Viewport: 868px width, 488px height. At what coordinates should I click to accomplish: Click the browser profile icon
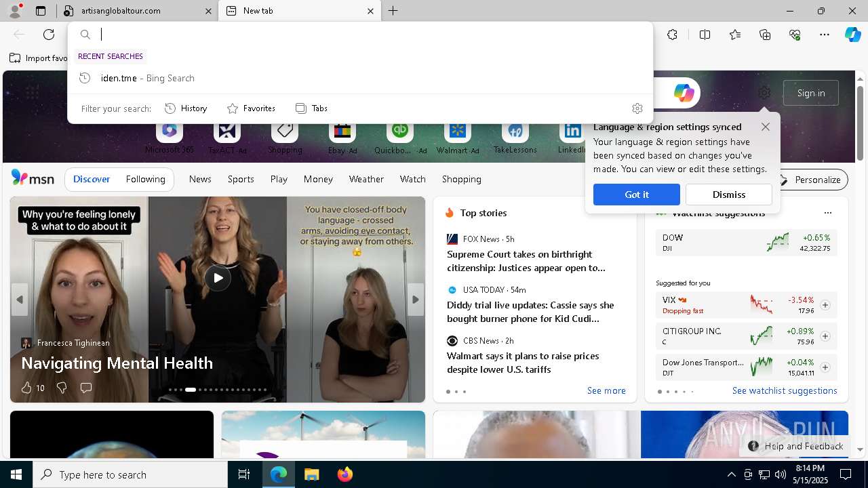point(14,10)
